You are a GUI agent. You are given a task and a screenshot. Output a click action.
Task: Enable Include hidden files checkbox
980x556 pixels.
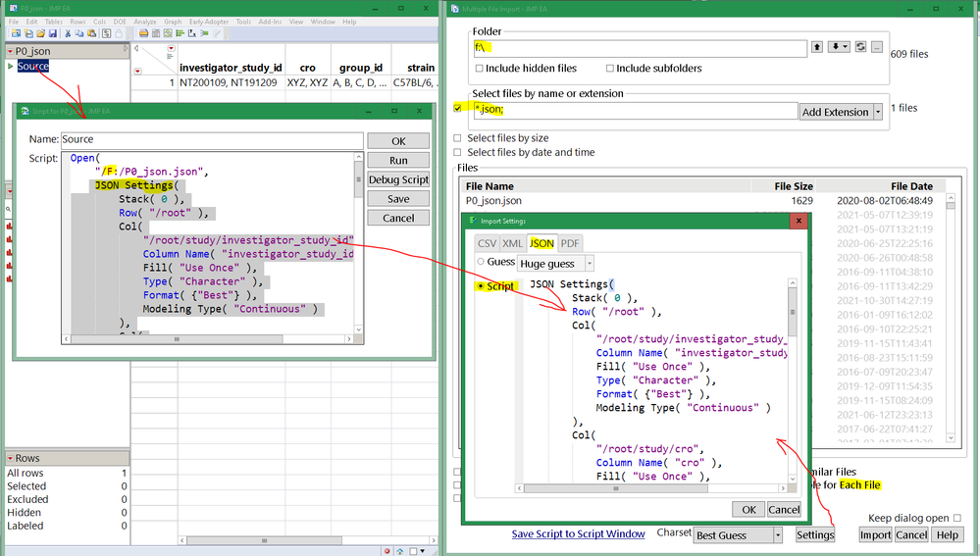click(x=479, y=69)
